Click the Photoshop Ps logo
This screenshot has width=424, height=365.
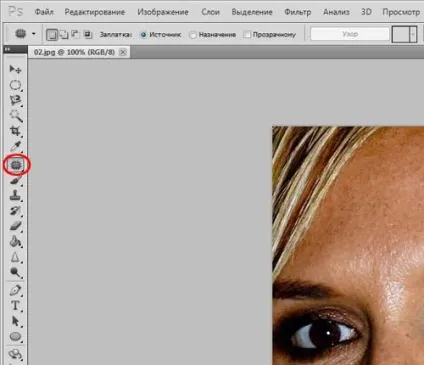15,12
